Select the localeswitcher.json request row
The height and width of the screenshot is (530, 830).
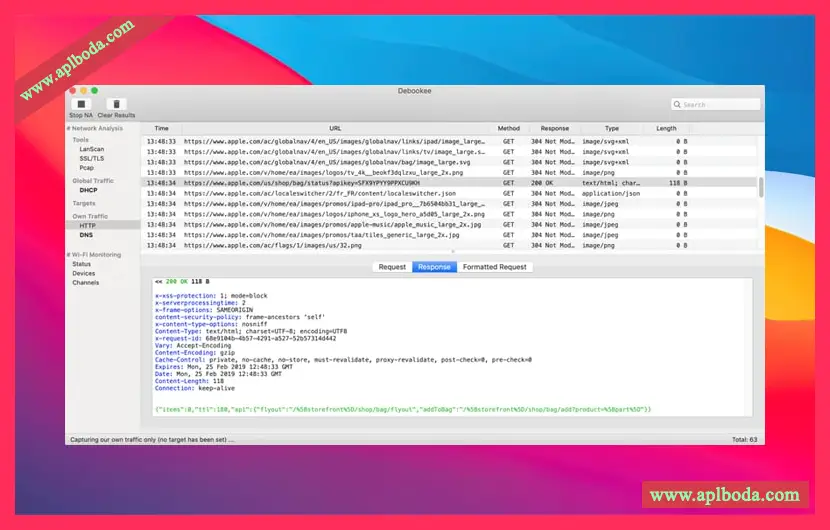pyautogui.click(x=449, y=193)
